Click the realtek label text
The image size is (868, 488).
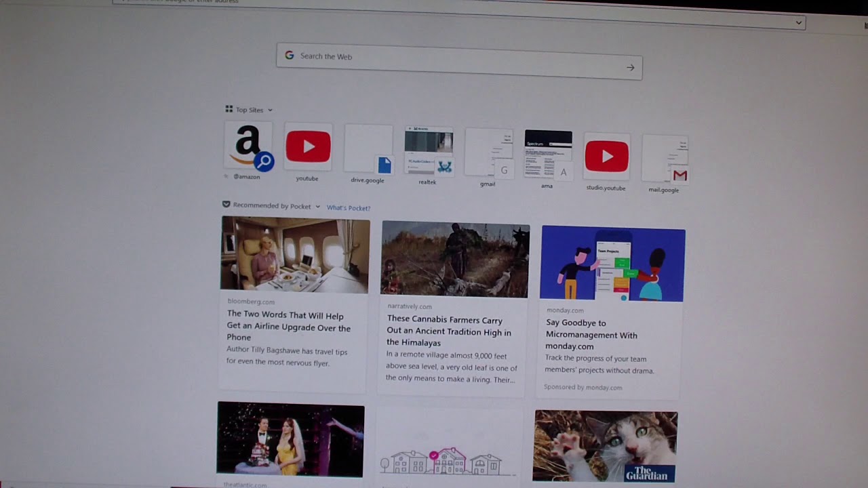(x=427, y=182)
